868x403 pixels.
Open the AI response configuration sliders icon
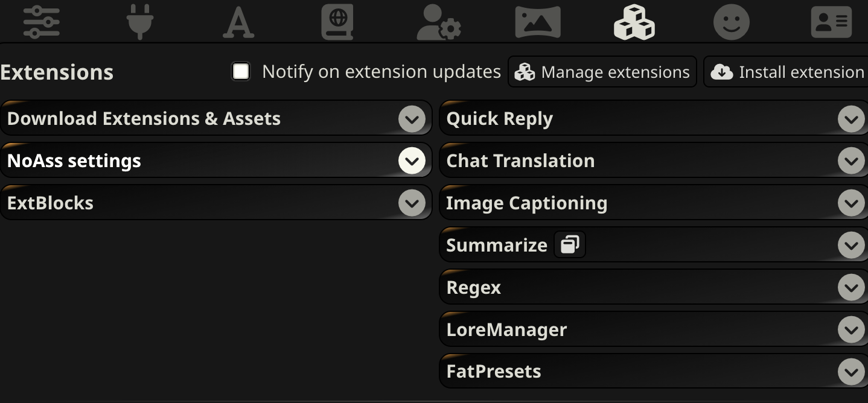point(41,22)
